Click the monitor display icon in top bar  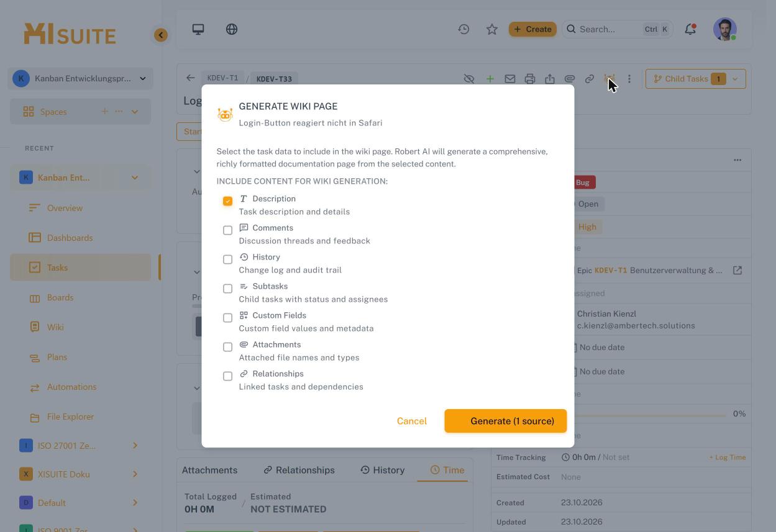[x=198, y=29]
